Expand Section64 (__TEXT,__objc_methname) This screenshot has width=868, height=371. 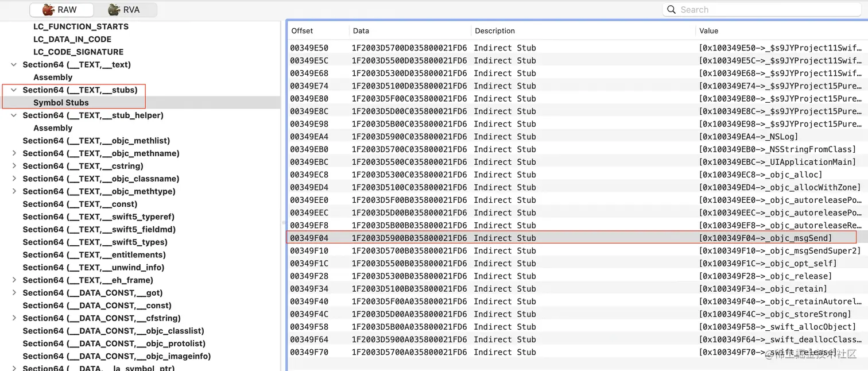tap(14, 153)
